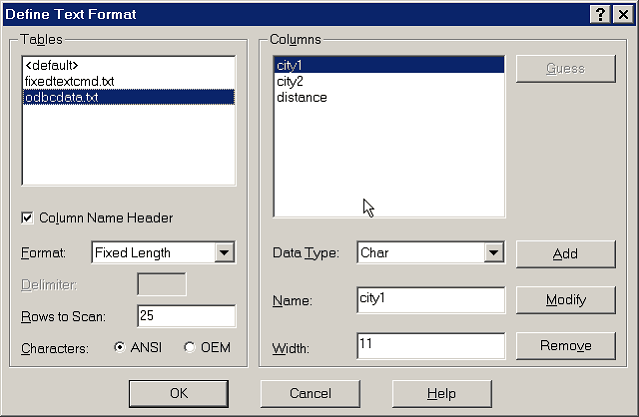
Task: Expand the Data Type combo box
Action: pyautogui.click(x=493, y=253)
